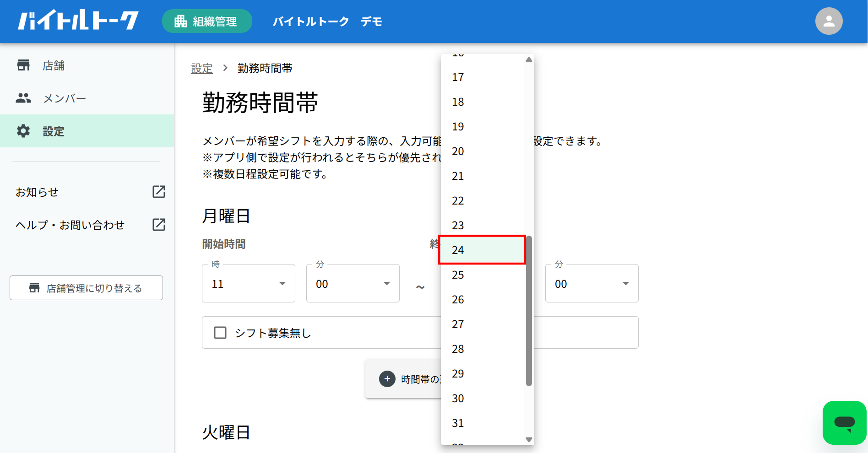
Task: Pick 31 from the hour options
Action: tap(483, 423)
